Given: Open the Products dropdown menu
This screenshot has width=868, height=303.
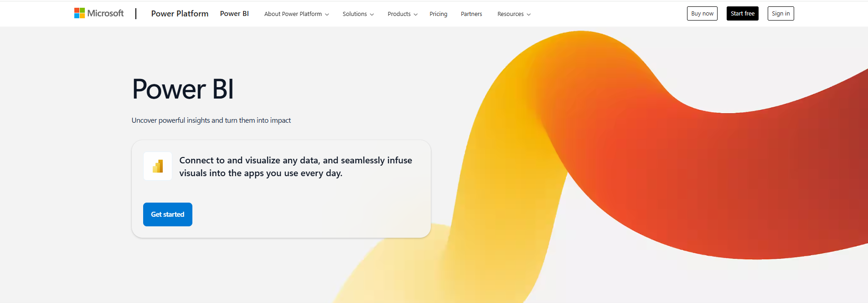Looking at the screenshot, I should pyautogui.click(x=403, y=14).
